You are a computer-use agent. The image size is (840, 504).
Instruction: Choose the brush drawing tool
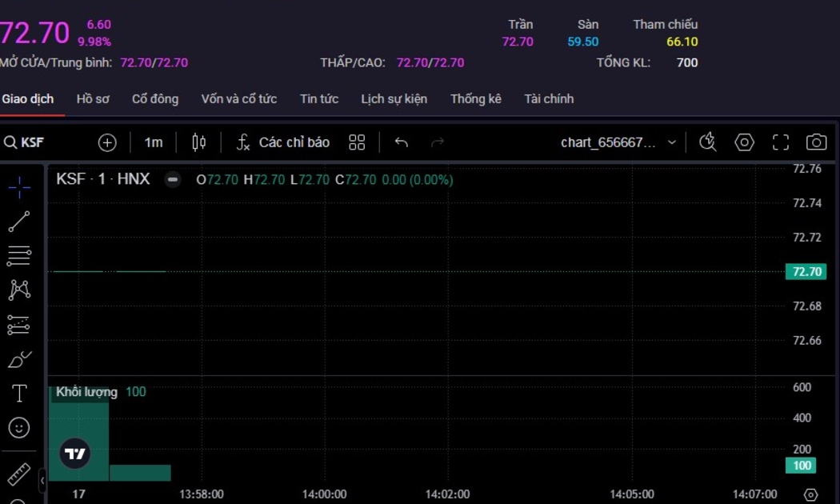[x=19, y=359]
